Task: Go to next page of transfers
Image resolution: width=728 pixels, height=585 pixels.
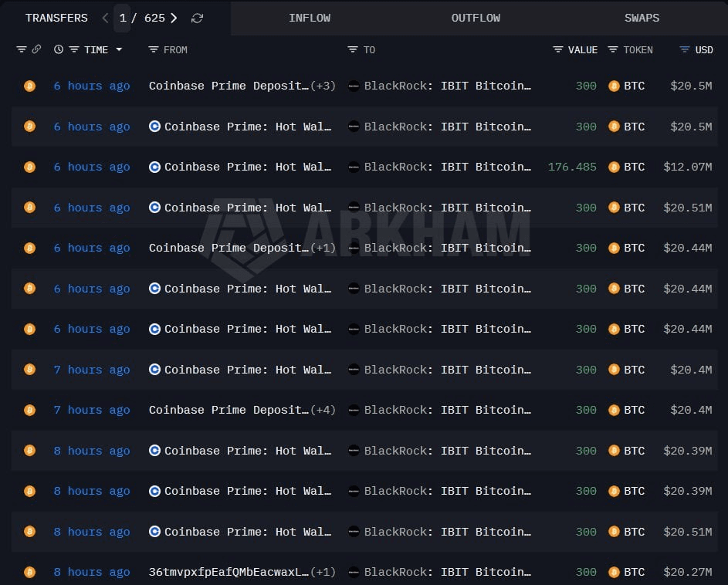Action: click(174, 18)
